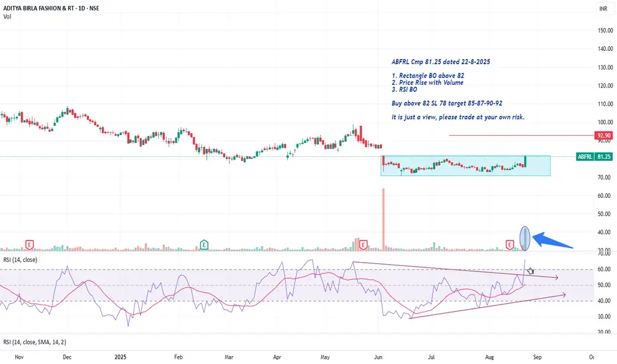This screenshot has height=364, width=617.
Task: Click the Feb label on time axis
Action: tap(178, 357)
